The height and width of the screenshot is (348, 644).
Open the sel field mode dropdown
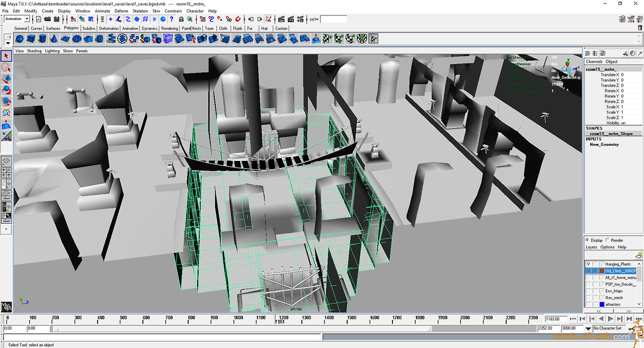click(313, 20)
